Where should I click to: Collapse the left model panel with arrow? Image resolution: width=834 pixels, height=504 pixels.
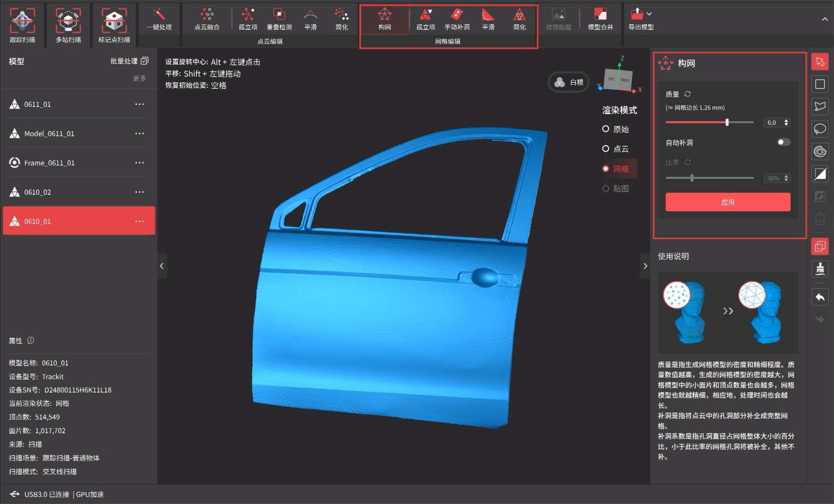click(162, 266)
